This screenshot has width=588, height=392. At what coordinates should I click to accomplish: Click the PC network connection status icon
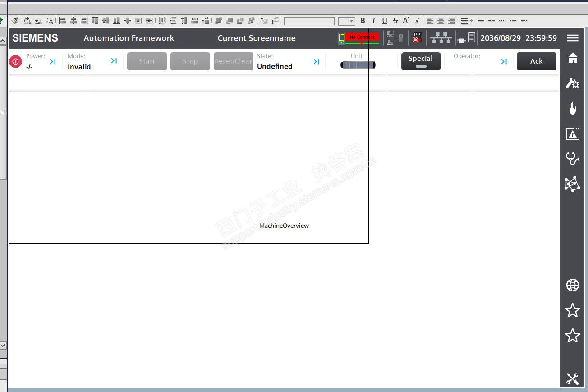(x=395, y=38)
